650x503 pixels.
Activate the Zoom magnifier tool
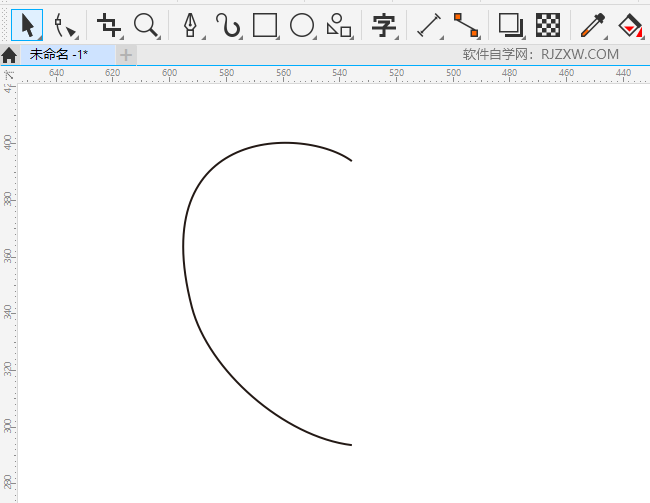click(146, 25)
